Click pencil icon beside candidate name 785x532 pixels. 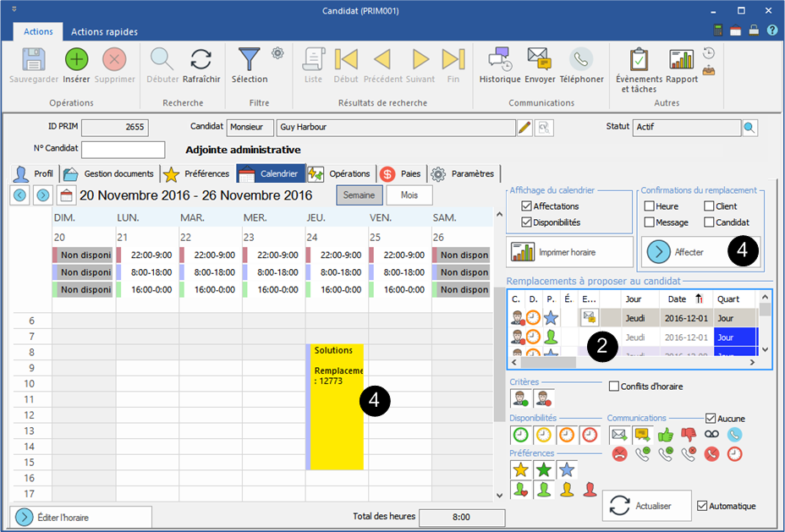pyautogui.click(x=524, y=128)
